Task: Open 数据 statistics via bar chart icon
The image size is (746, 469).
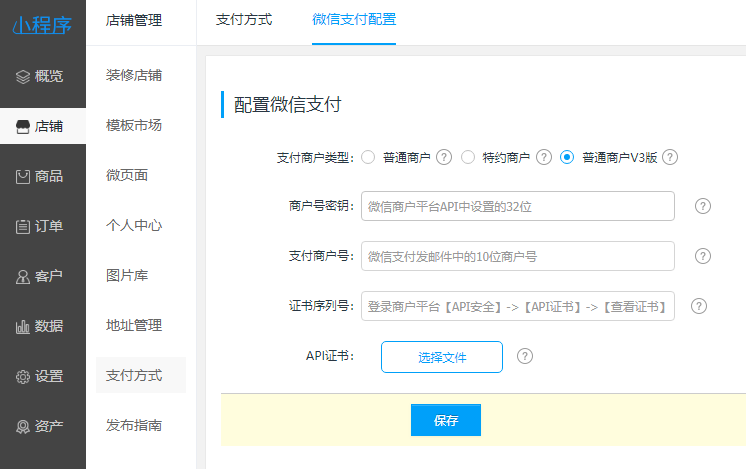Action: pyautogui.click(x=22, y=326)
